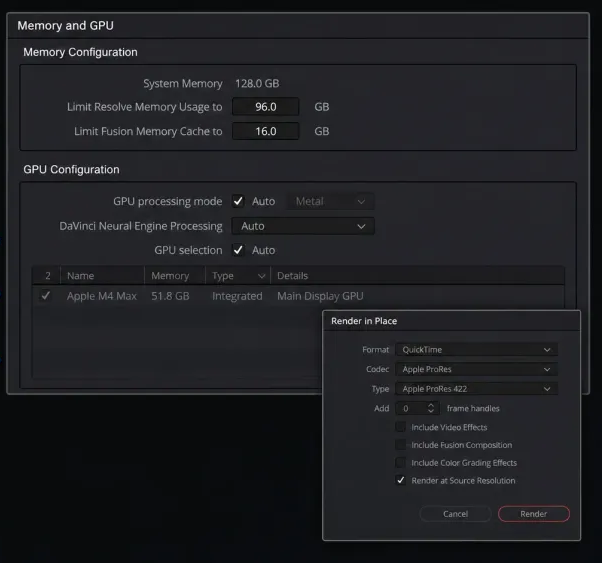
Task: Select the Apple M4 Max row name
Action: tap(102, 296)
